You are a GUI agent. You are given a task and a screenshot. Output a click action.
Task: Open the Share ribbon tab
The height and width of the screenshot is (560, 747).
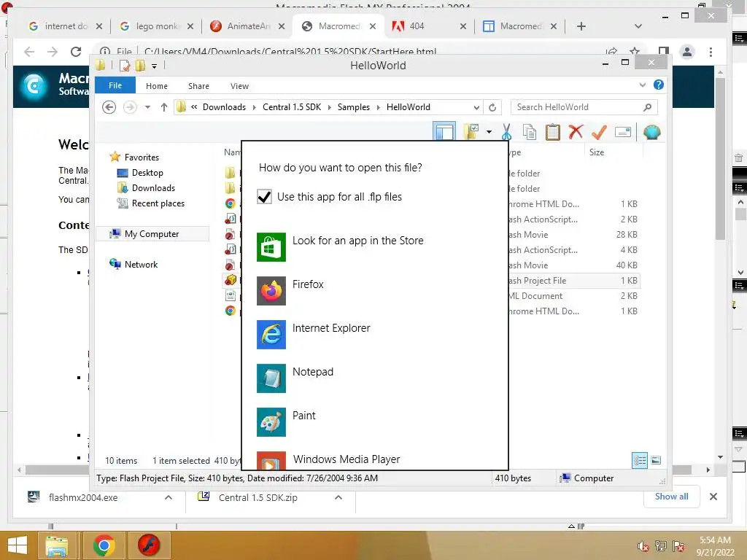pos(198,86)
